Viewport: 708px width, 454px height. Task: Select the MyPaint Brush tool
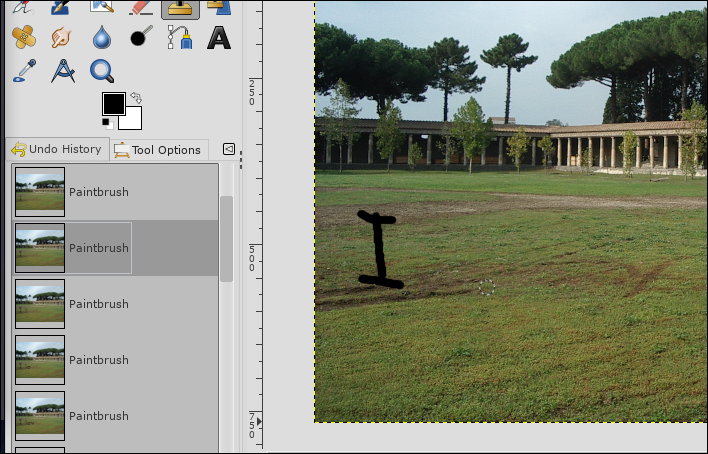tap(102, 6)
